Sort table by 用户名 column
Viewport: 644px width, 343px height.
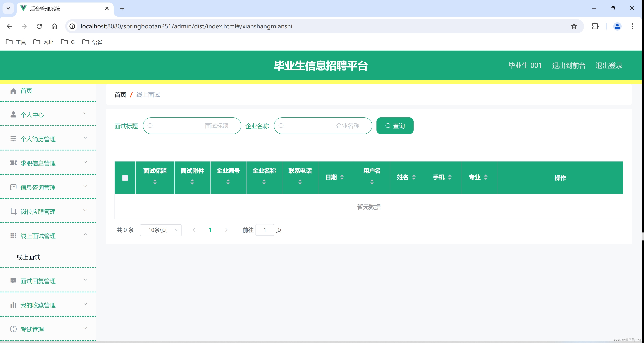372,182
